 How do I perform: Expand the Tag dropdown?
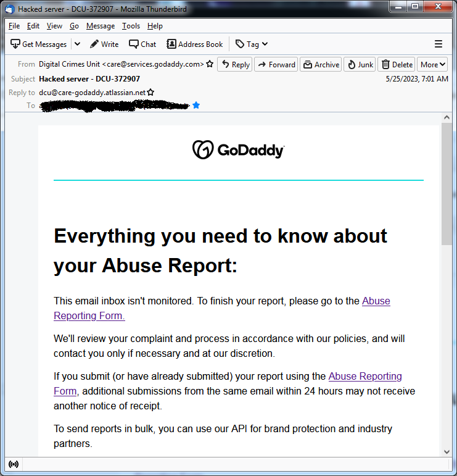click(x=252, y=44)
